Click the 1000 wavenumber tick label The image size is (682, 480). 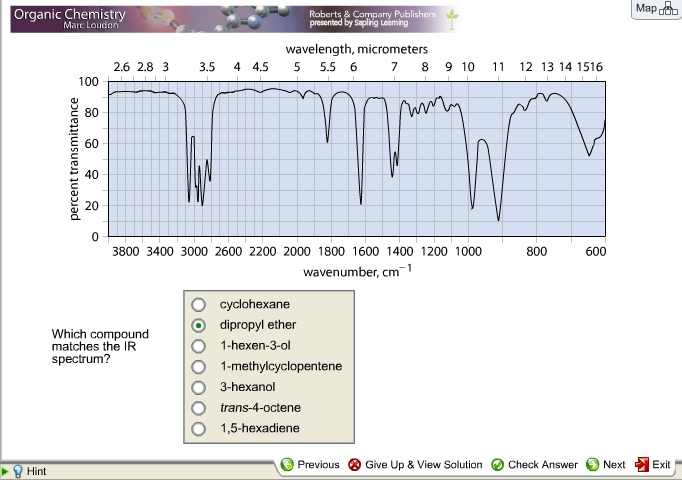tap(468, 252)
